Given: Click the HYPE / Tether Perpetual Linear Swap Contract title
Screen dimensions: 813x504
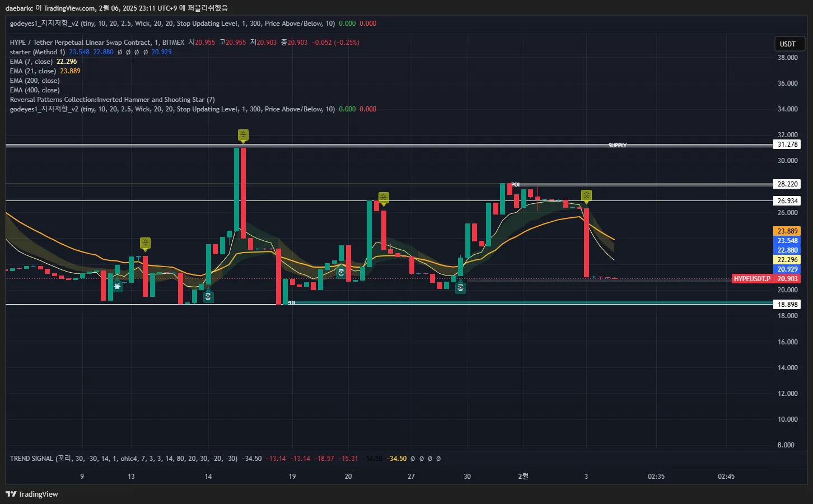Looking at the screenshot, I should coord(97,43).
